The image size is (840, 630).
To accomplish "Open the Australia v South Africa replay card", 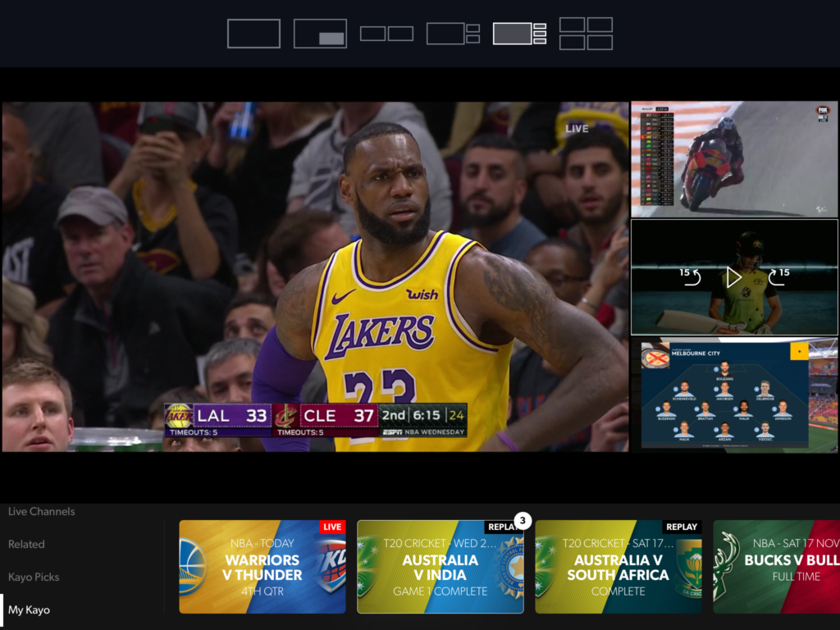I will 619,567.
